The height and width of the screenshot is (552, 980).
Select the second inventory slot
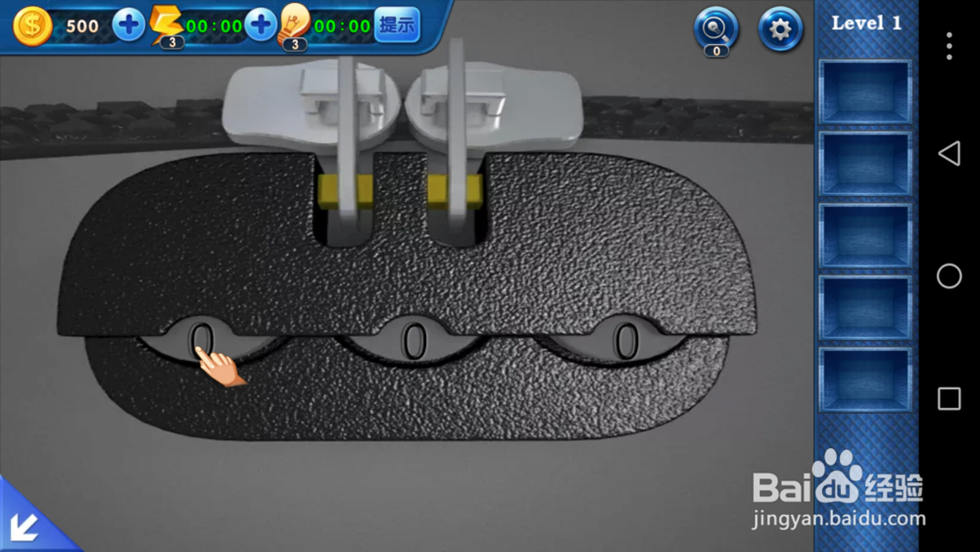[865, 164]
